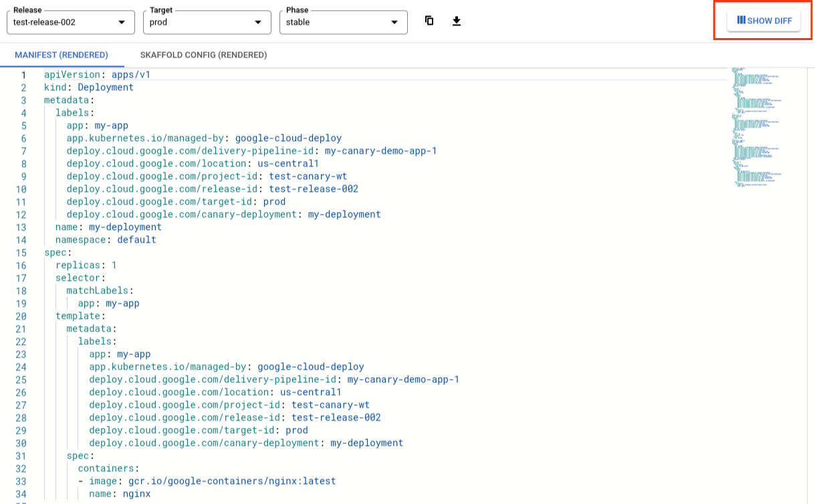Switch to the SKAFFOLD CONFIG (RENDERED) tab

pyautogui.click(x=203, y=55)
